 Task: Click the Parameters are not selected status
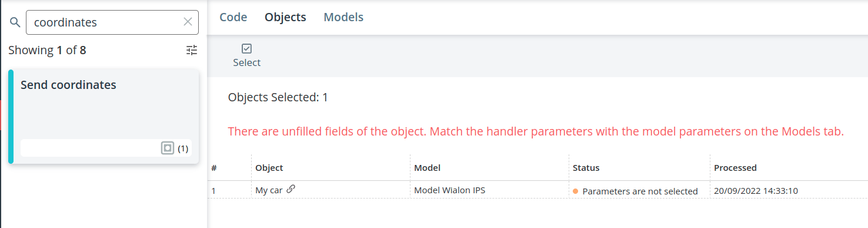coord(640,191)
